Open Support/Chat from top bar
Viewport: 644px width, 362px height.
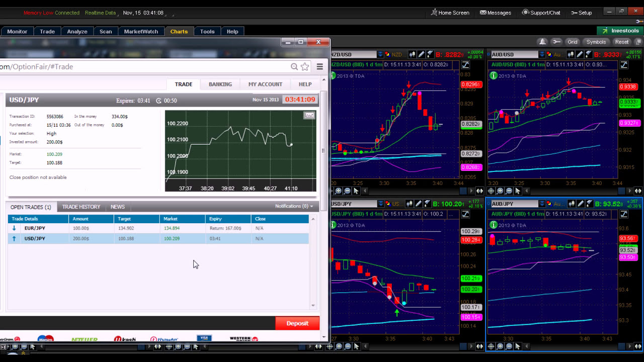(x=541, y=13)
